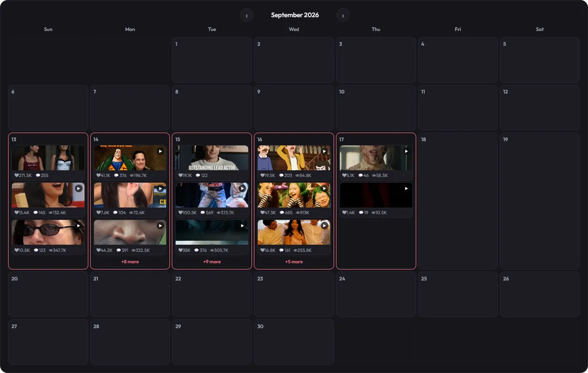Select the September 9 day cell

[x=294, y=108]
